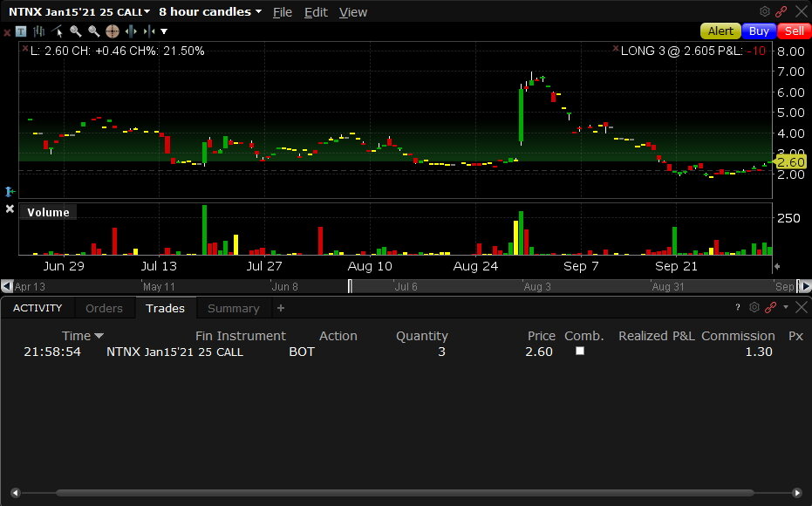The height and width of the screenshot is (506, 812).
Task: Click the blue icon below the chart's left edge
Action: point(10,192)
